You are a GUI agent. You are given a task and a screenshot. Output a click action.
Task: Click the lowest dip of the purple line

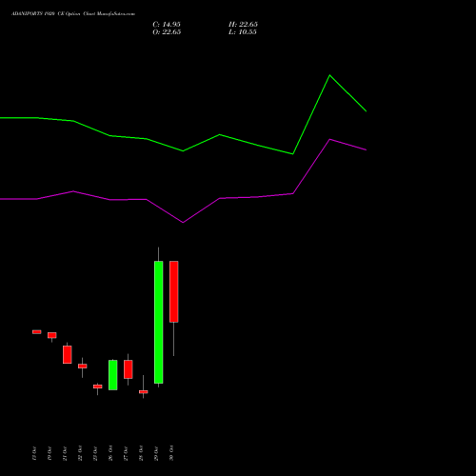coord(183,223)
